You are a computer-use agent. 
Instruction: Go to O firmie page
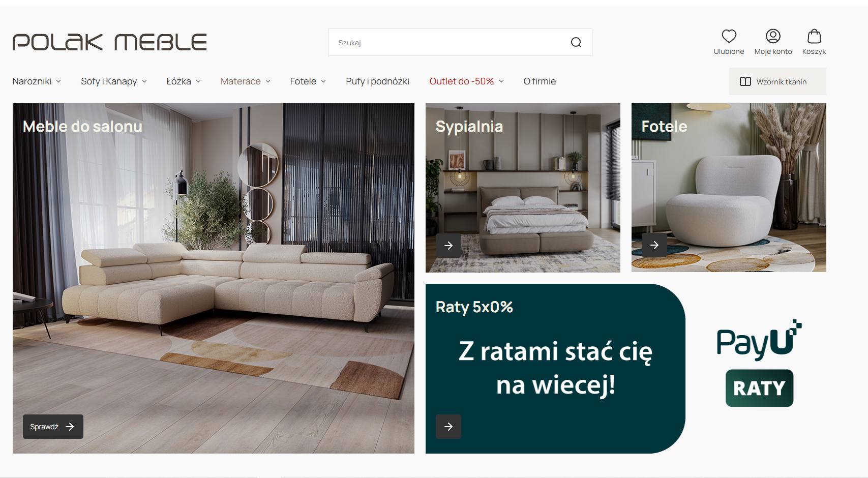tap(540, 81)
